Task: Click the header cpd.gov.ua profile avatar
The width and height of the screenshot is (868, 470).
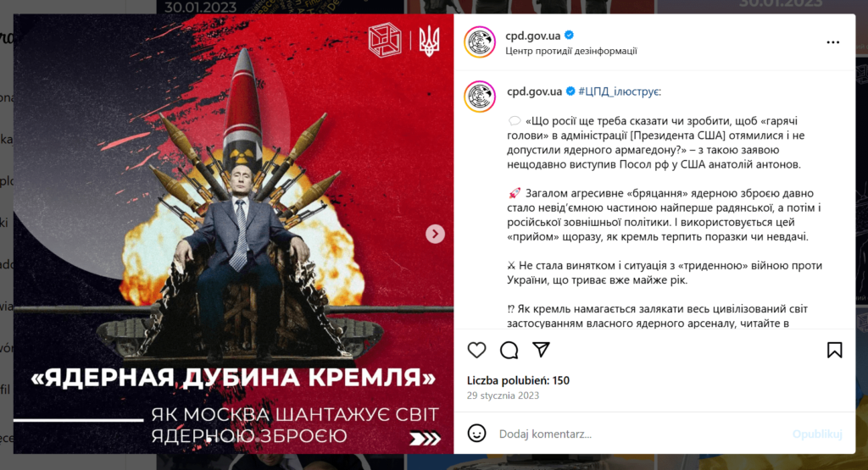Action: (480, 42)
